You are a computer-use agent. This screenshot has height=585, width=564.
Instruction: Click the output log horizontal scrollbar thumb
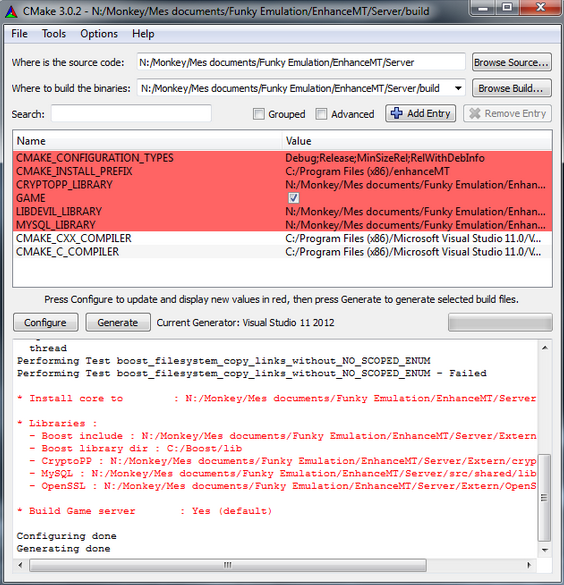coord(228,565)
